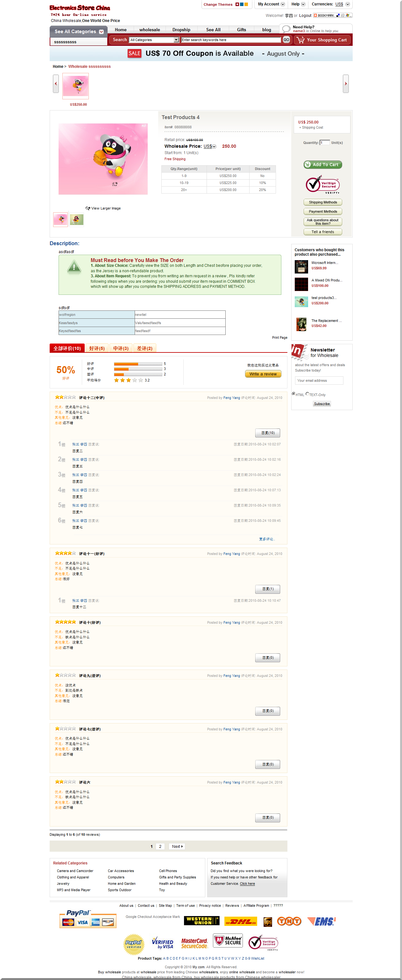Open the Home navigation tab

click(121, 30)
